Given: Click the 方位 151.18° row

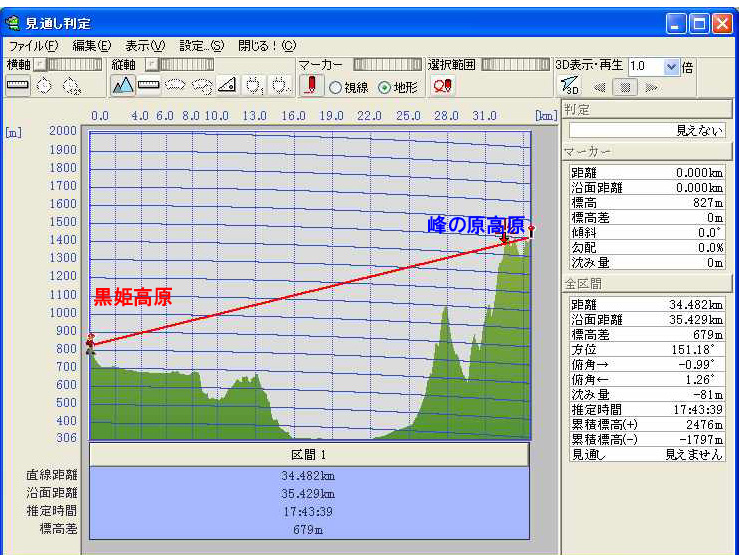Looking at the screenshot, I should (647, 350).
